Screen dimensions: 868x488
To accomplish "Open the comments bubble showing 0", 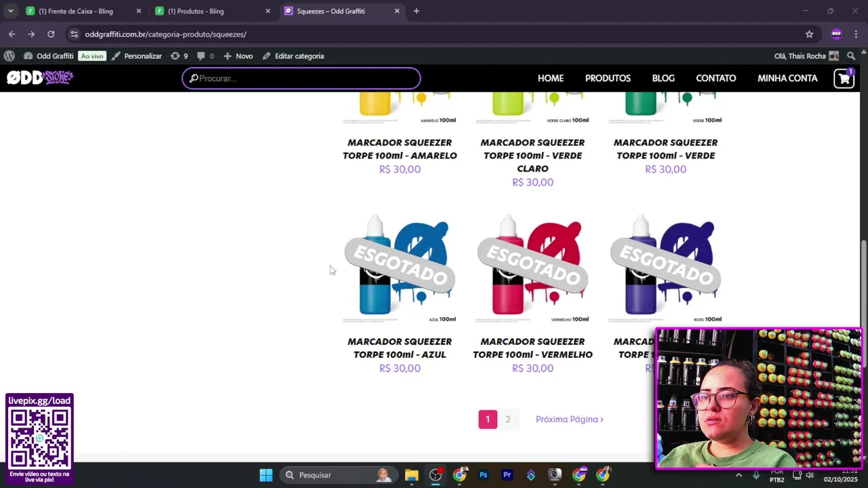I will (x=205, y=56).
